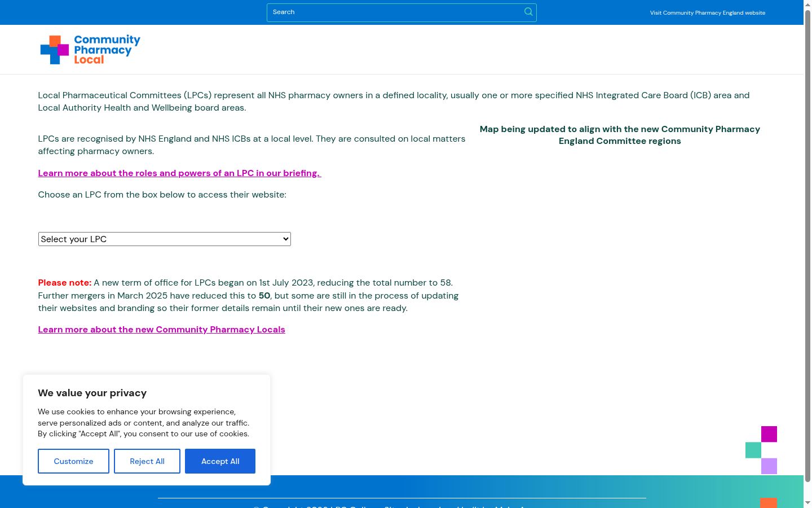Open Visit Community Pharmacy England website link

(708, 12)
